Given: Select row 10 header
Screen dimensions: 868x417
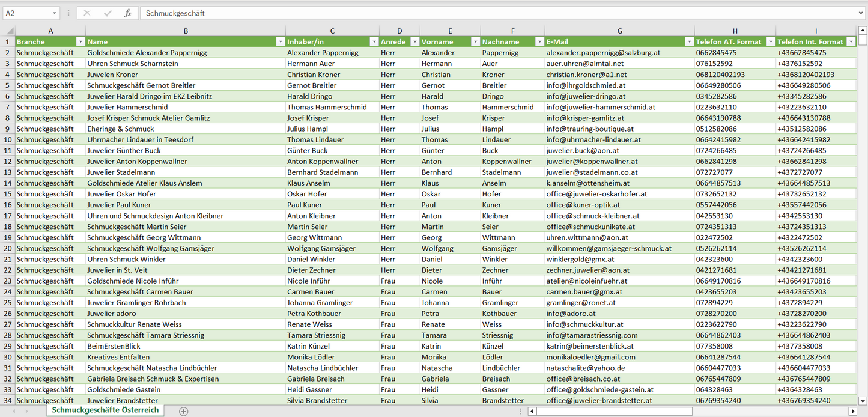Looking at the screenshot, I should [7, 140].
